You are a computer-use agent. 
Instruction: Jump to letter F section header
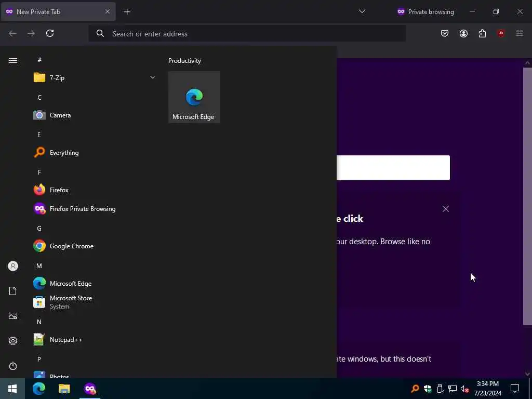[x=39, y=172]
